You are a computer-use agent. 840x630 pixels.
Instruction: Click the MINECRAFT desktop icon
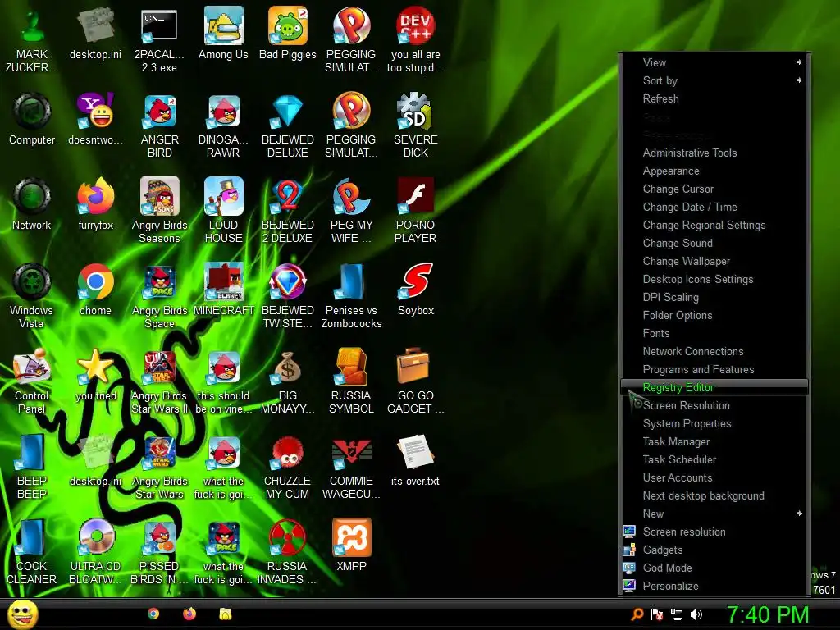[224, 290]
